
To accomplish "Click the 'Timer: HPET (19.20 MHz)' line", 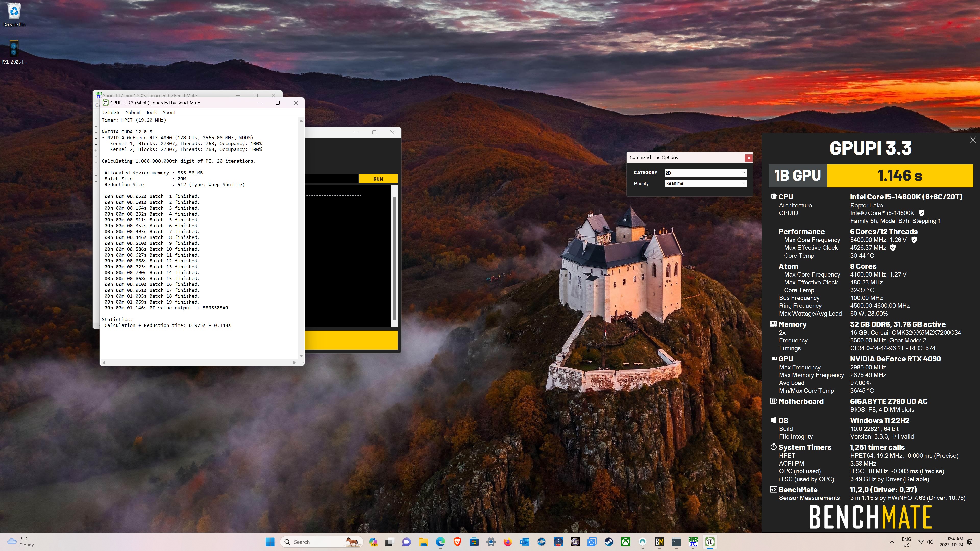I will 134,120.
